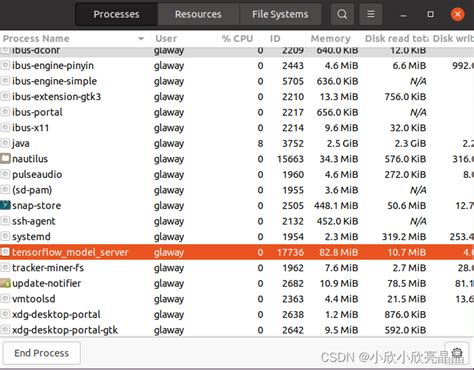Switch to the File Systems tab
This screenshot has height=370, width=474.
(x=280, y=14)
